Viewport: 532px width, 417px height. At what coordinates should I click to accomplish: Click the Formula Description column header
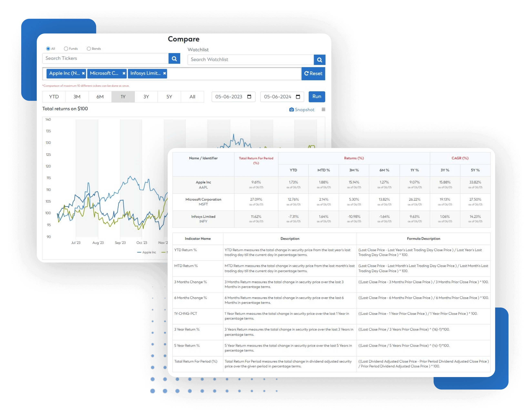[x=423, y=239]
